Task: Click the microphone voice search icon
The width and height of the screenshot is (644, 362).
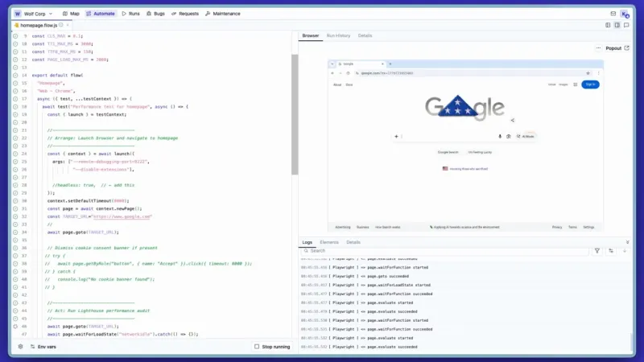Action: tap(500, 136)
